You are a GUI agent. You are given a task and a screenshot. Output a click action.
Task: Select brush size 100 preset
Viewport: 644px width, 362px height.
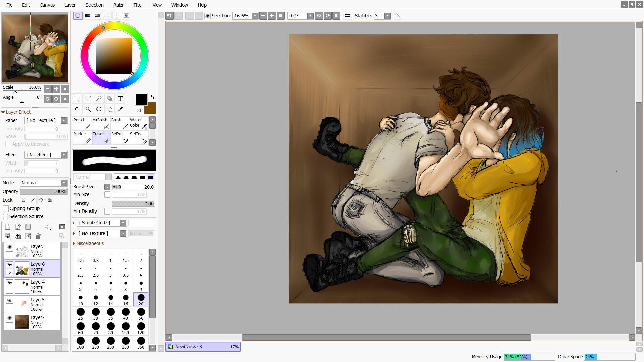tap(126, 328)
